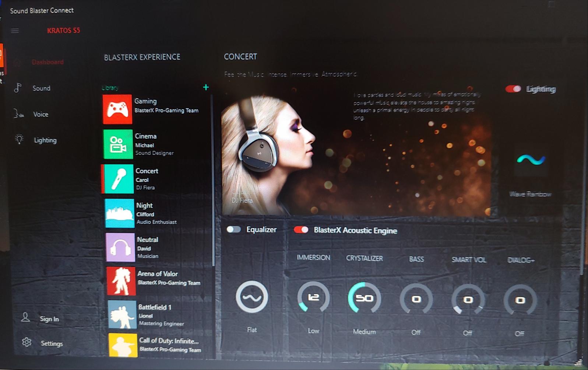588x370 pixels.
Task: Add a new profile with plus icon
Action: pyautogui.click(x=206, y=87)
